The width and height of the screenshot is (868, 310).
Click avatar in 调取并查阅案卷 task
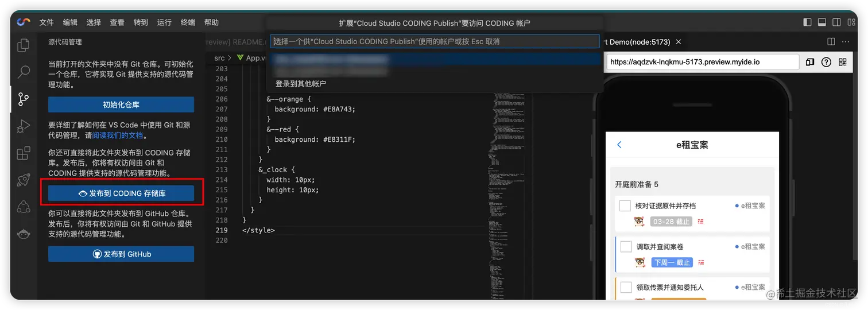click(640, 262)
